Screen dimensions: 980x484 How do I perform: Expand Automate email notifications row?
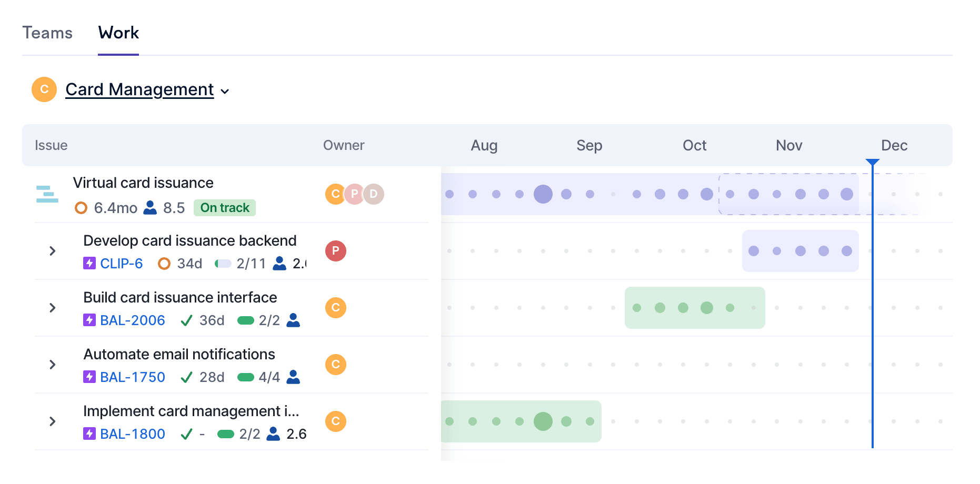(53, 365)
